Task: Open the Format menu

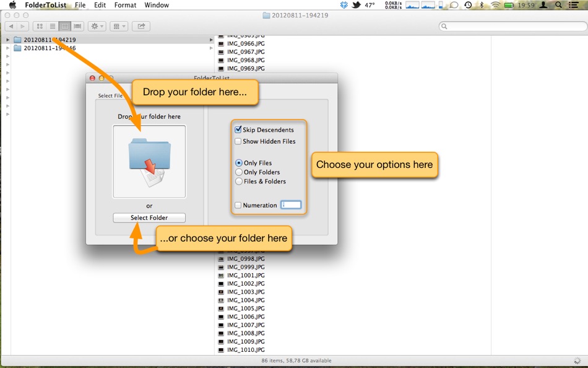Action: click(125, 5)
